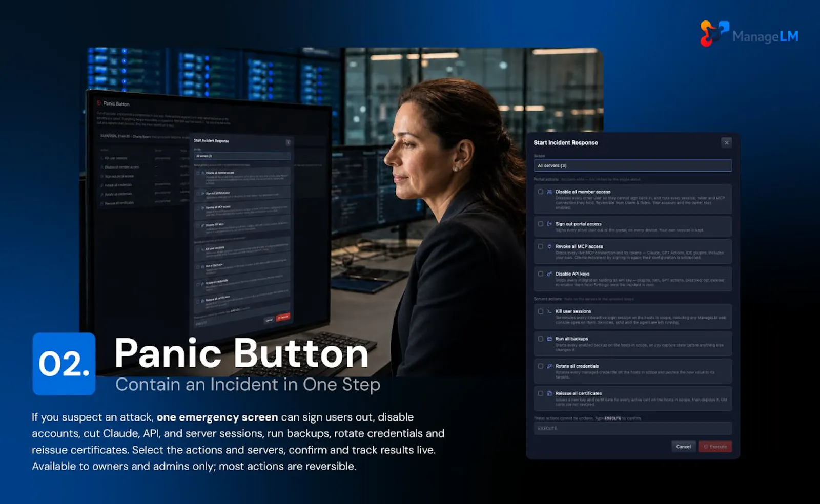Click the key icon beside Disable API keys
Image resolution: width=820 pixels, height=504 pixels.
click(549, 274)
